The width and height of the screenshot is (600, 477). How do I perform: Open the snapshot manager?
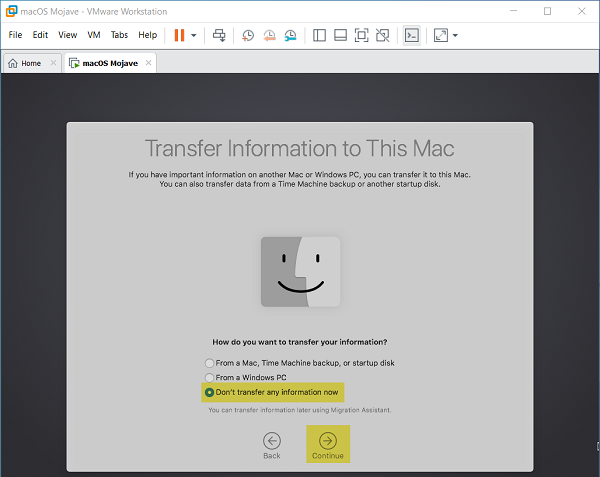pos(290,36)
